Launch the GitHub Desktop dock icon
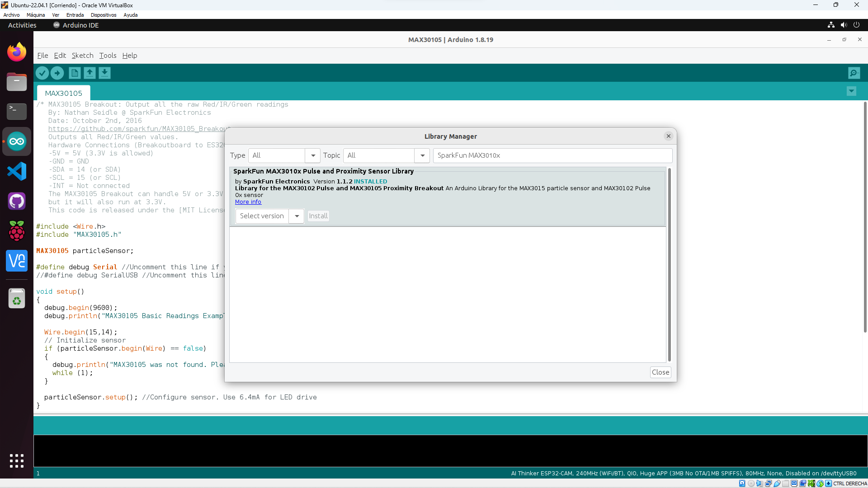This screenshot has width=868, height=488. point(17,201)
